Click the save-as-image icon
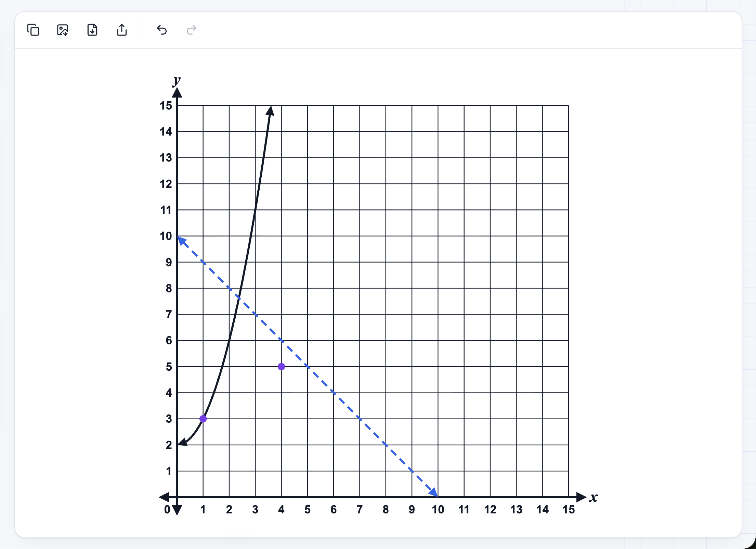Viewport: 756px width, 549px height. tap(63, 30)
